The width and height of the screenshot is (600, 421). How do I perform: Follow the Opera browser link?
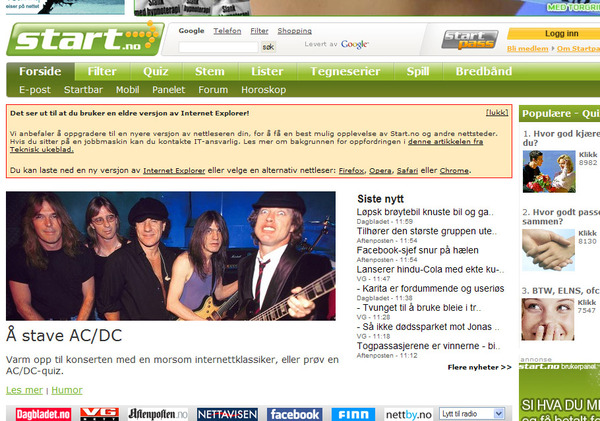tap(380, 171)
